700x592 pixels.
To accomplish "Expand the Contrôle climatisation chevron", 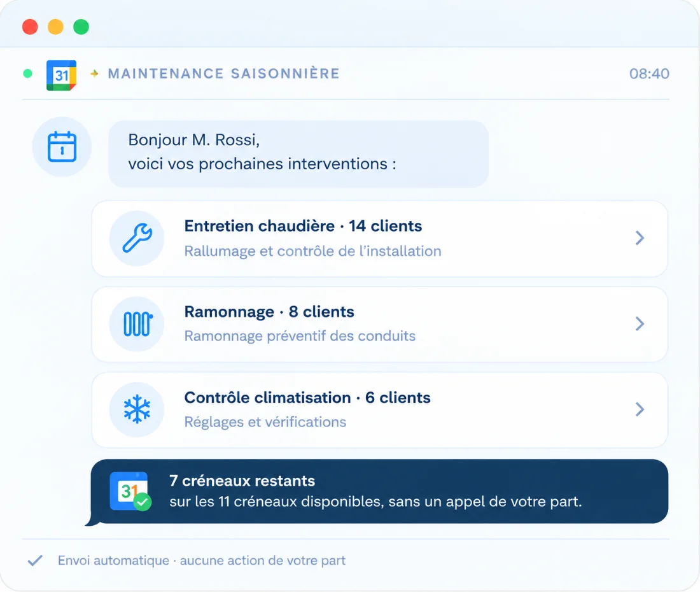I will [640, 409].
